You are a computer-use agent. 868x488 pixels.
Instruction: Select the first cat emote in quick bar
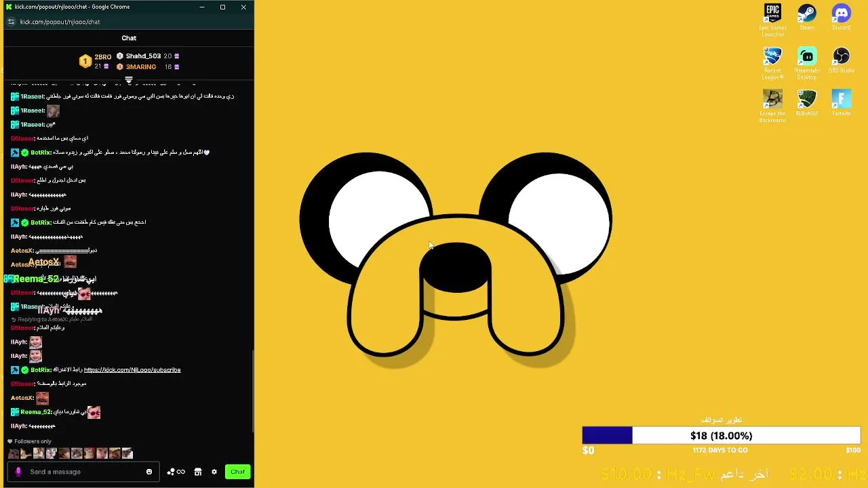(14, 453)
